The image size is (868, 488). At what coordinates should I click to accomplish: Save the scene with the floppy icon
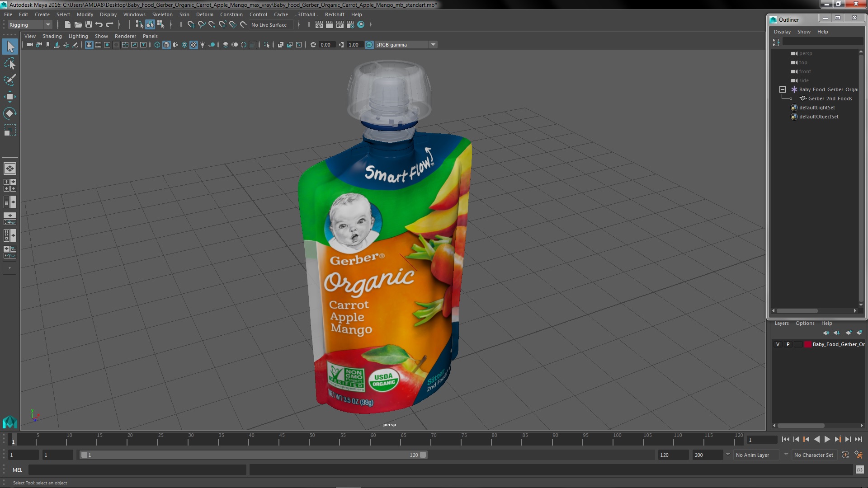[89, 25]
